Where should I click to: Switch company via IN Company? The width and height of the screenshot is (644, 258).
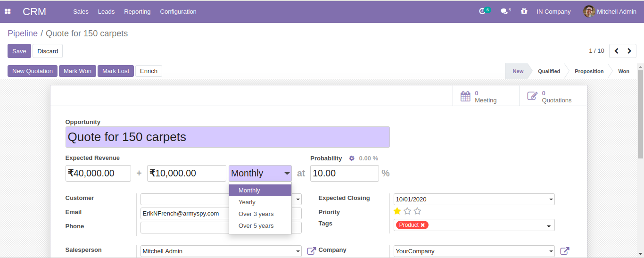(553, 11)
